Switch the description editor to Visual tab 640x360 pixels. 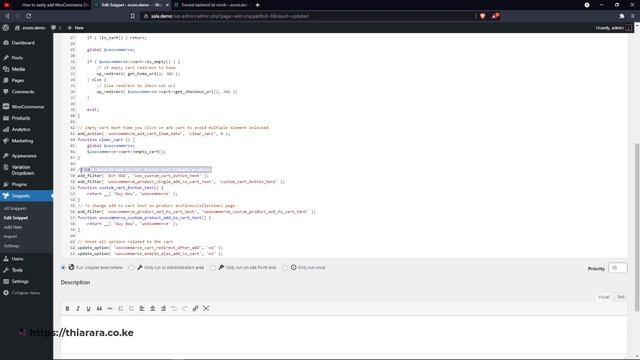(x=603, y=297)
